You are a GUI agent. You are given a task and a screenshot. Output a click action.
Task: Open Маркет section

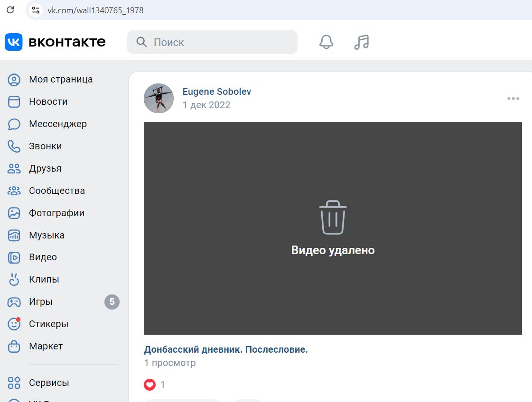point(46,347)
